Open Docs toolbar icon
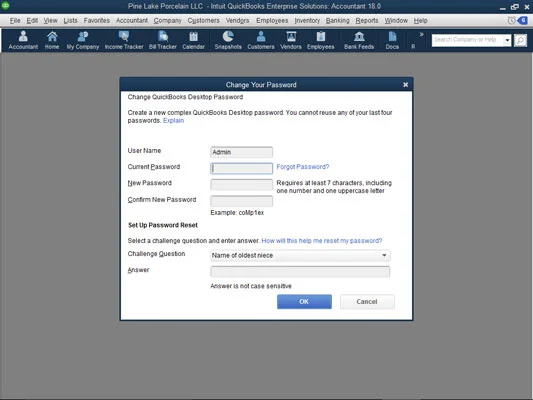Image resolution: width=533 pixels, height=400 pixels. 392,40
